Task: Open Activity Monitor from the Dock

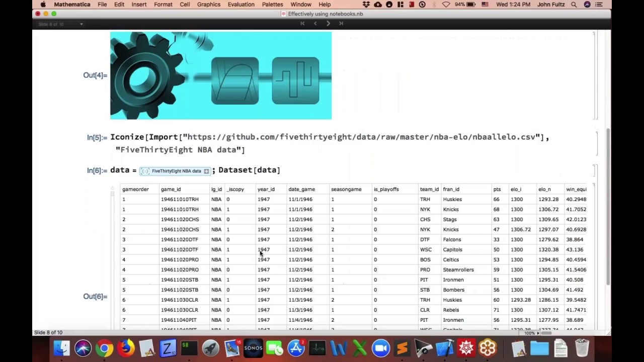Action: 317,348
